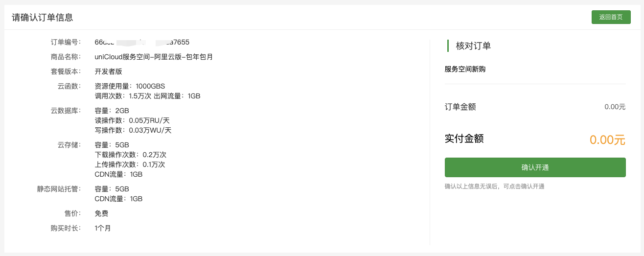The width and height of the screenshot is (644, 256).
Task: Click the confirmation hint below 确认开通
Action: point(494,186)
